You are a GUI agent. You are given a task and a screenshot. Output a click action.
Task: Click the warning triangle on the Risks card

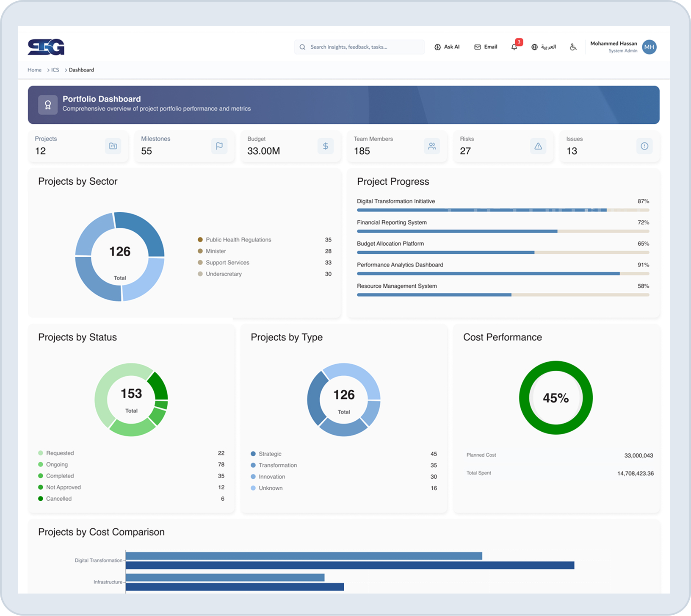click(538, 146)
